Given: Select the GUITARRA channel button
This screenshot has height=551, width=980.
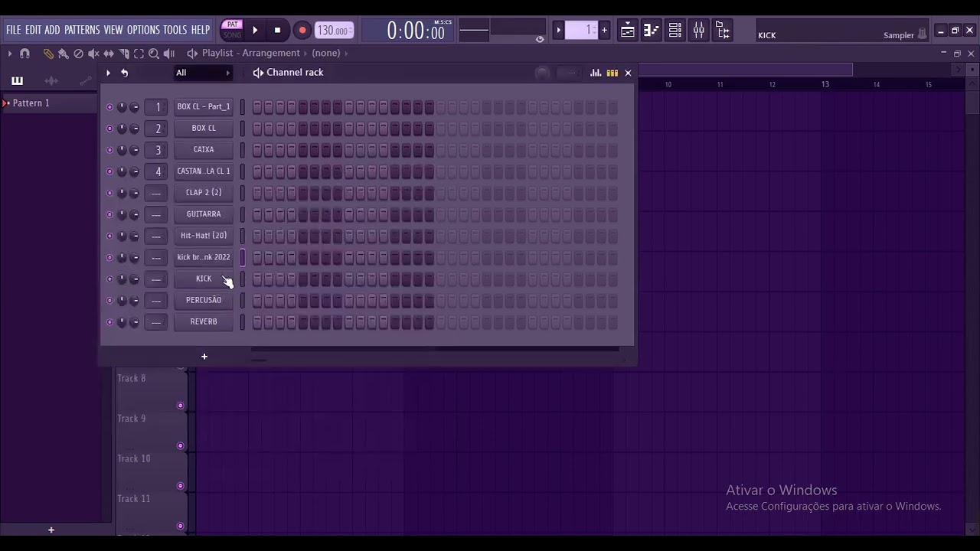Looking at the screenshot, I should (x=204, y=214).
